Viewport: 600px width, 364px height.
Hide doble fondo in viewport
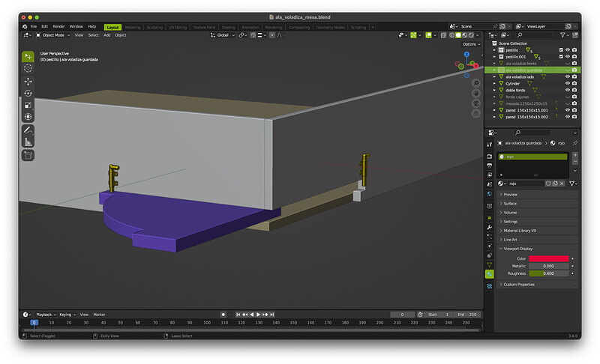(x=568, y=90)
